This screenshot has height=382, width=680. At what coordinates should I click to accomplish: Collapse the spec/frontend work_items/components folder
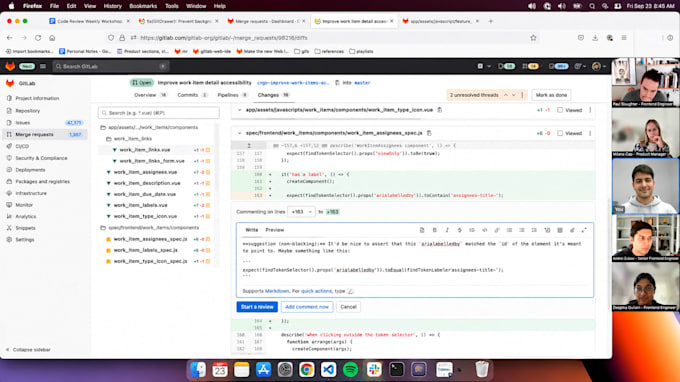pos(150,228)
